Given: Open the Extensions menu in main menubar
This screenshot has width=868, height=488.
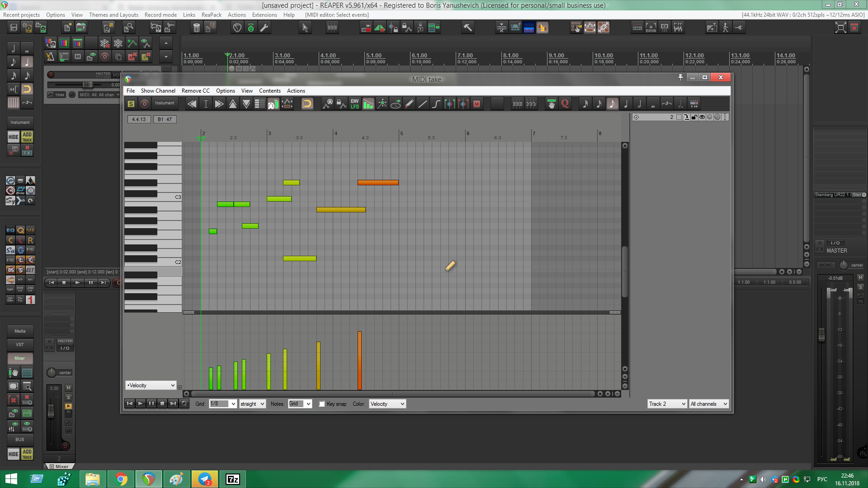Looking at the screenshot, I should tap(264, 15).
